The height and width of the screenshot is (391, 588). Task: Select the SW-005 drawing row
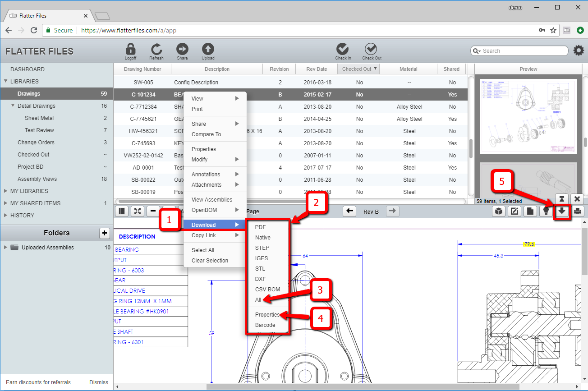290,83
